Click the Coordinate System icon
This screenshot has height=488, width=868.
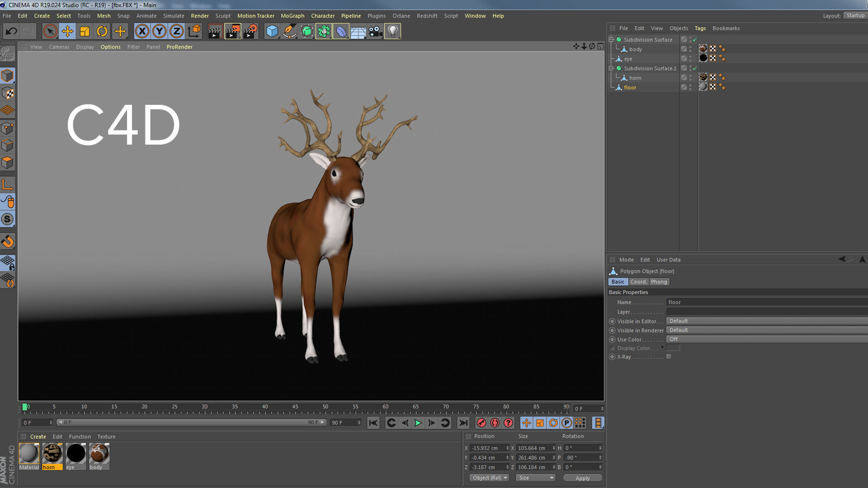pyautogui.click(x=194, y=31)
